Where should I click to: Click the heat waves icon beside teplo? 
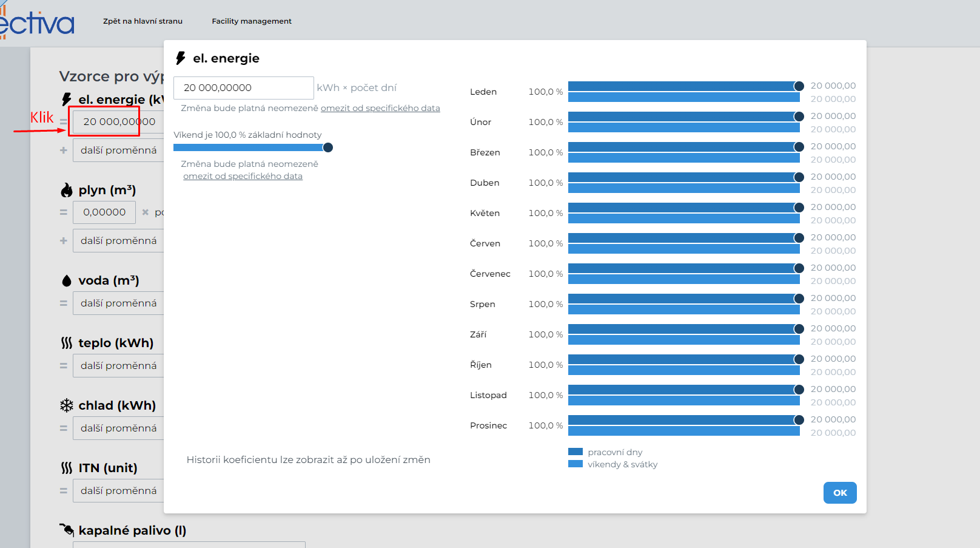pyautogui.click(x=67, y=343)
